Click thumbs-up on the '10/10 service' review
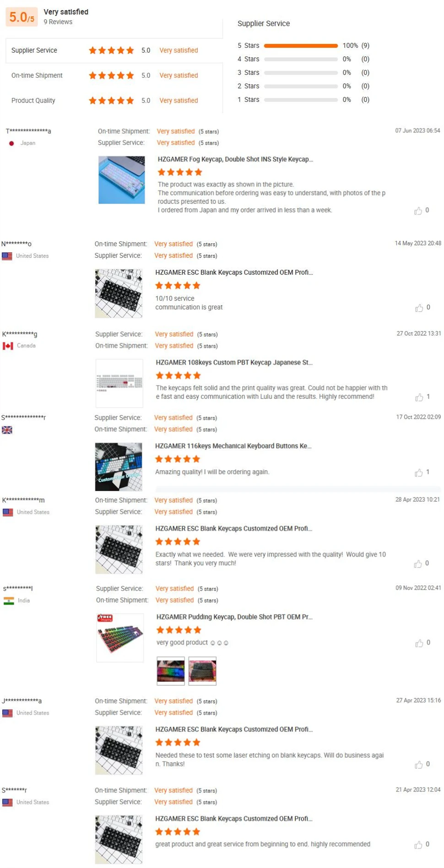Image resolution: width=444 pixels, height=868 pixels. 419,308
